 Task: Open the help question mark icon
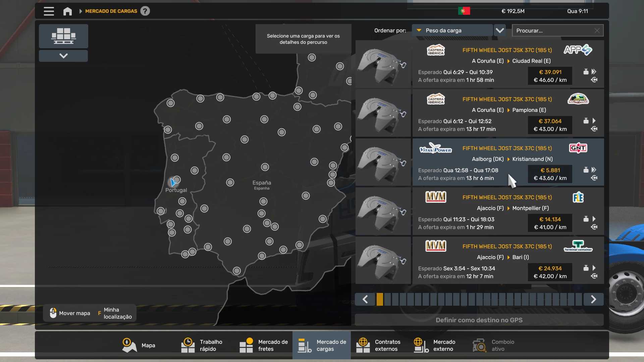[145, 11]
